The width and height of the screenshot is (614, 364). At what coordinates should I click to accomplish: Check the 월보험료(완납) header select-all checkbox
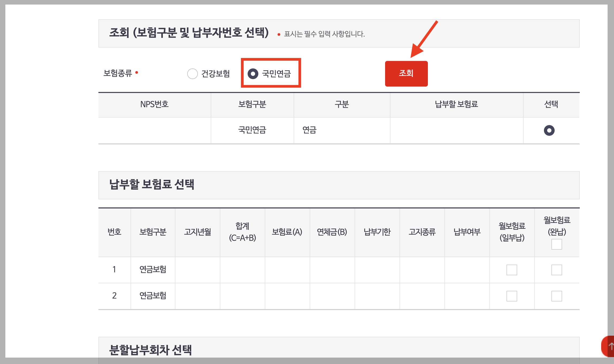[557, 244]
